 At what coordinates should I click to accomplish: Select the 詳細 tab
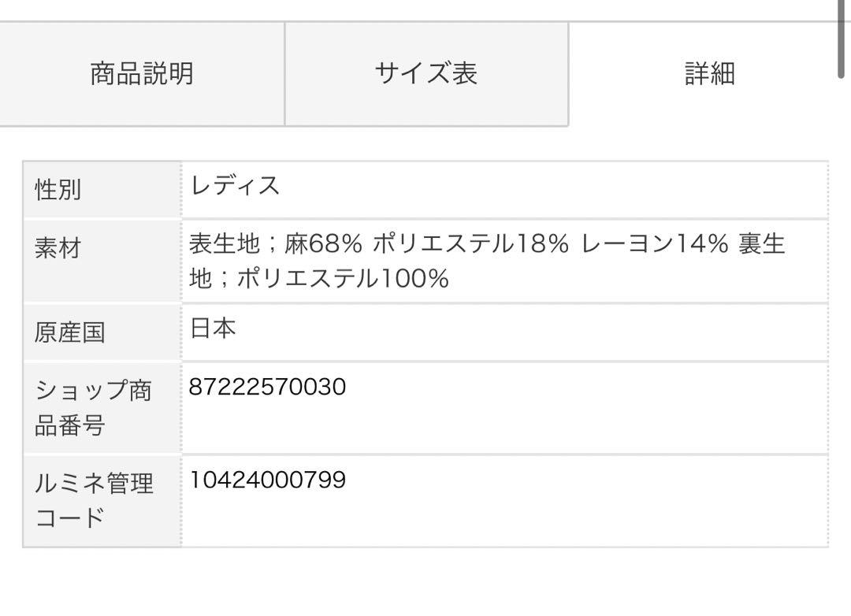click(x=710, y=74)
